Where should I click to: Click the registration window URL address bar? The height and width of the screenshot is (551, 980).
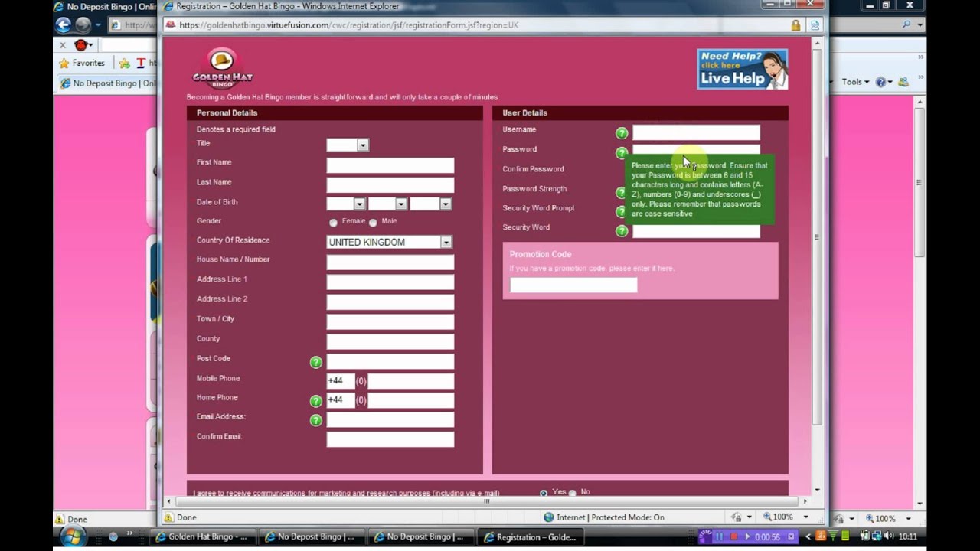pos(482,25)
